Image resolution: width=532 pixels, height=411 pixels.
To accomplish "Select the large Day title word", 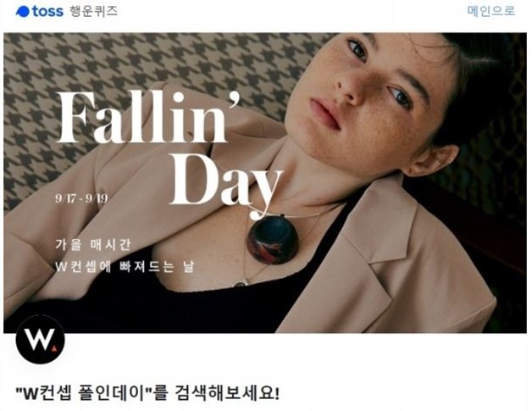I will [226, 183].
